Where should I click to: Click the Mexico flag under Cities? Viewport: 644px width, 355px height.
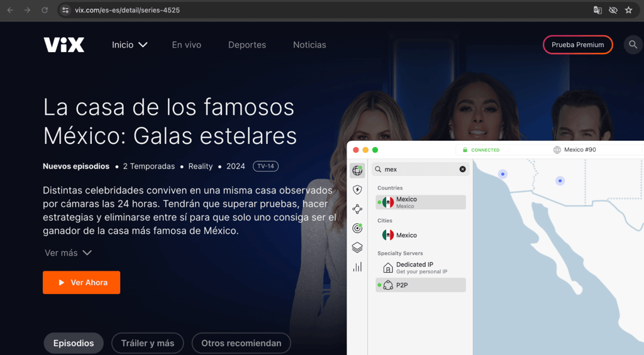pos(387,235)
